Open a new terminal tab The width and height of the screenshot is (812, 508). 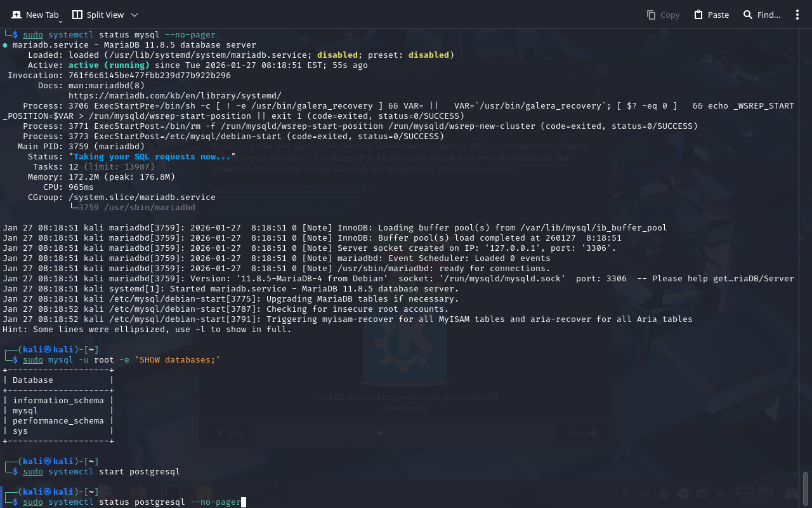point(36,15)
